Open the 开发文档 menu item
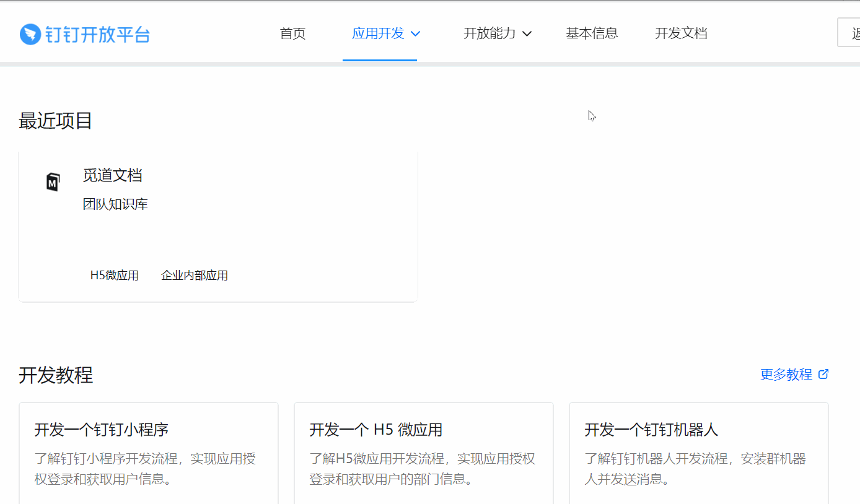Screen dimensions: 860x504 click(681, 33)
